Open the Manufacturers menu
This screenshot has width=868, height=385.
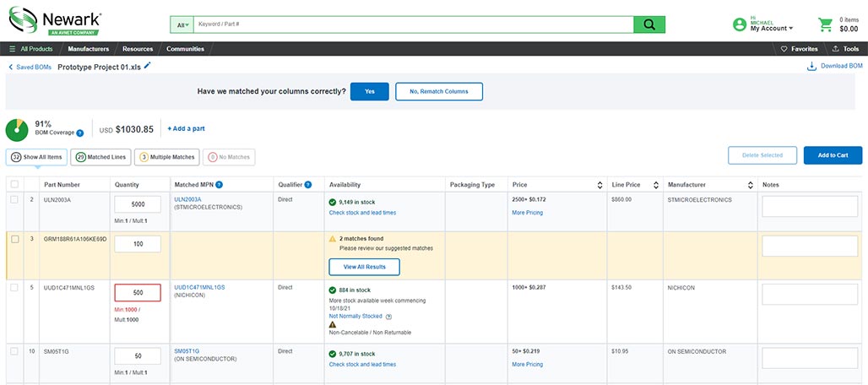point(89,49)
